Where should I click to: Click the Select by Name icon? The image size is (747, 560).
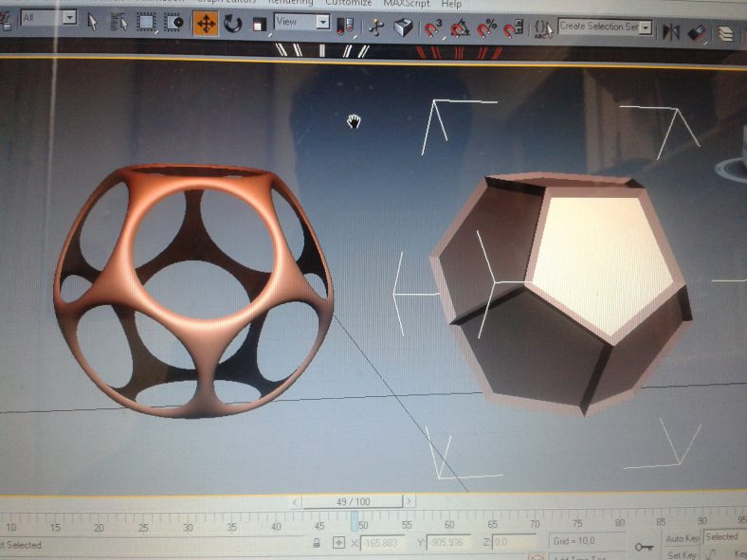[119, 22]
